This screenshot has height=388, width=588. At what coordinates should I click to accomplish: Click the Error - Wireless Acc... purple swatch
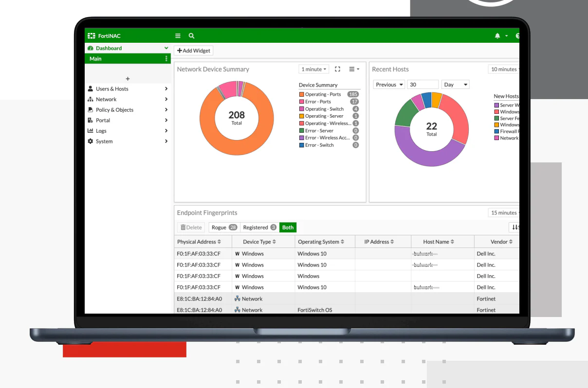tap(301, 138)
